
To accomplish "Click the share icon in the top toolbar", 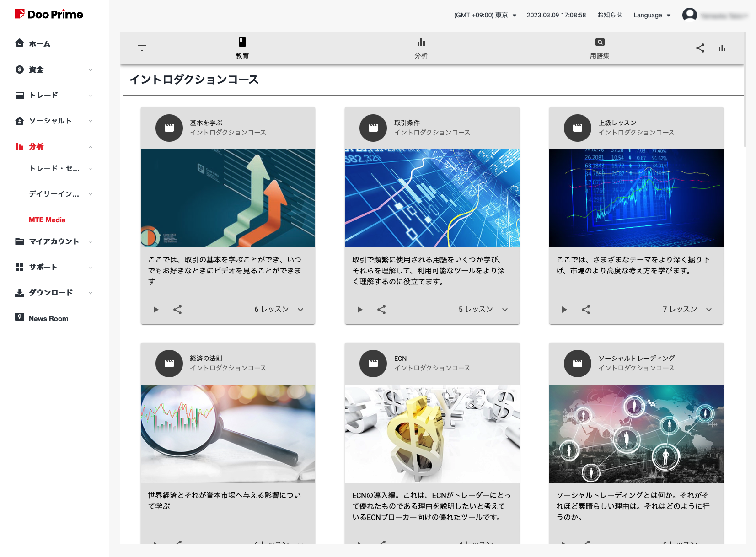I will tap(700, 48).
